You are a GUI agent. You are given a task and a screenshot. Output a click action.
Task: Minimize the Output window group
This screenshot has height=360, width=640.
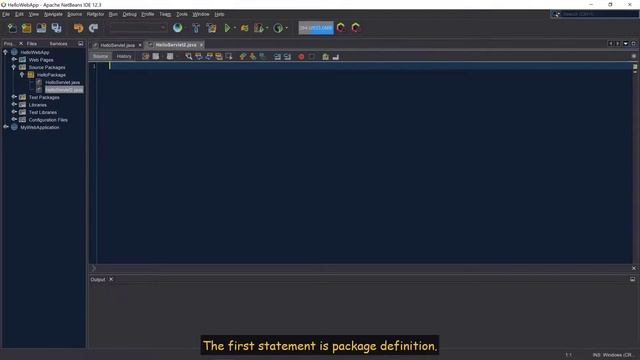[x=632, y=279]
